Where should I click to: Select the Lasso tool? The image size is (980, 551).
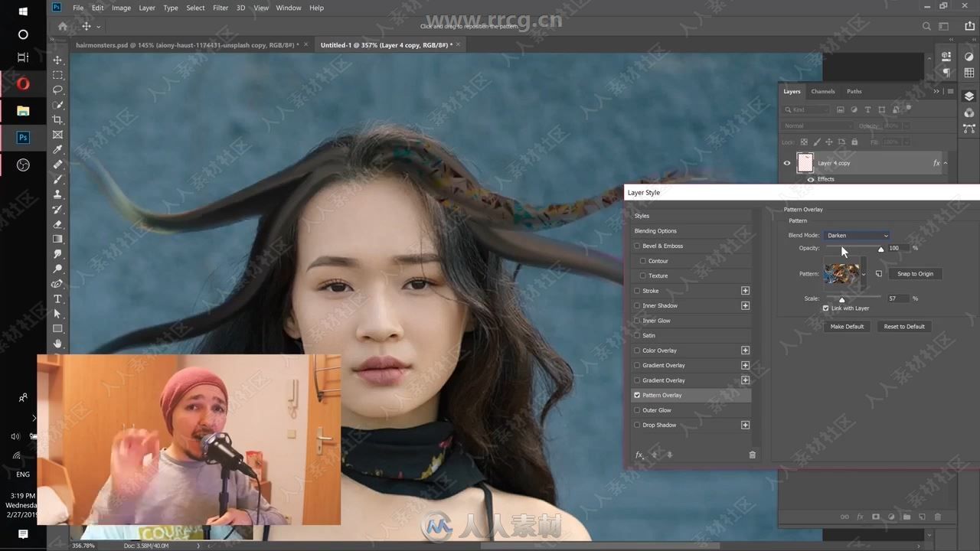pos(57,90)
